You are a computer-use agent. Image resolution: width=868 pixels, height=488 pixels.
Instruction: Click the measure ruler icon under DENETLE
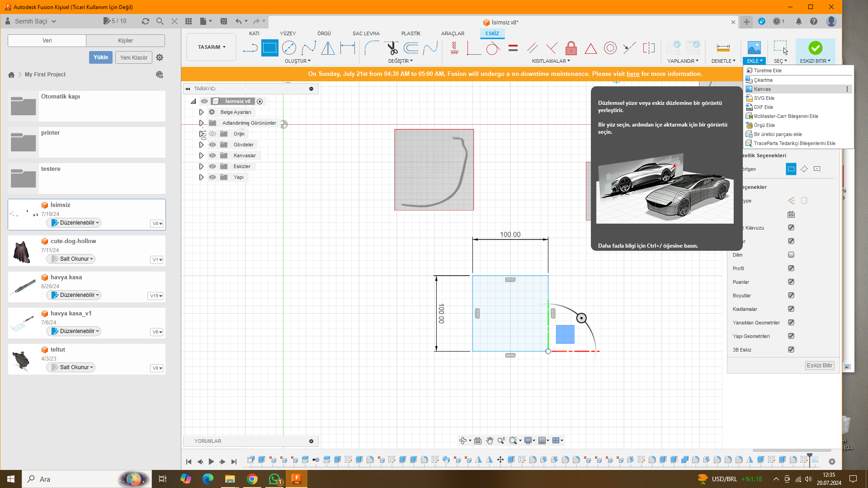click(723, 48)
